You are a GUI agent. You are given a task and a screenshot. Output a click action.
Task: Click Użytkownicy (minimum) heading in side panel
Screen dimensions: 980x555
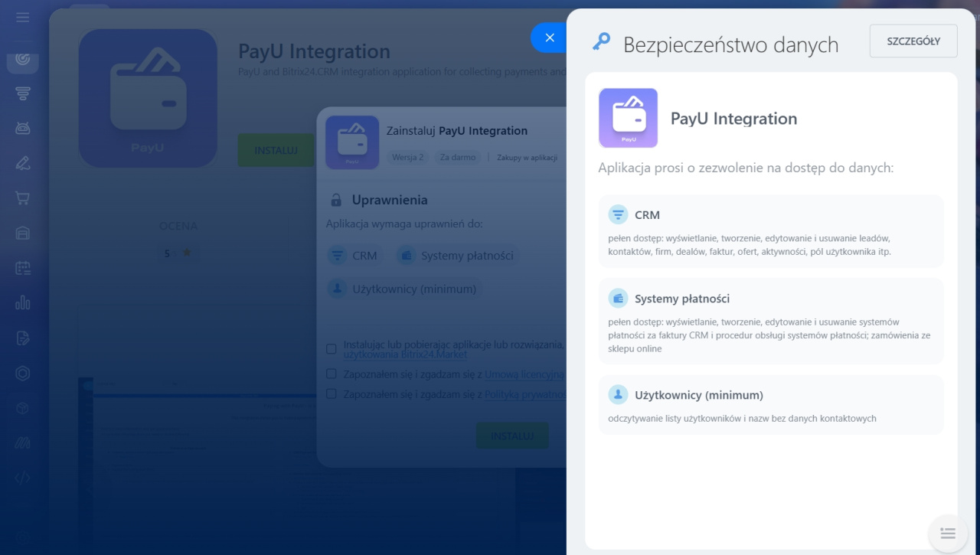click(699, 395)
